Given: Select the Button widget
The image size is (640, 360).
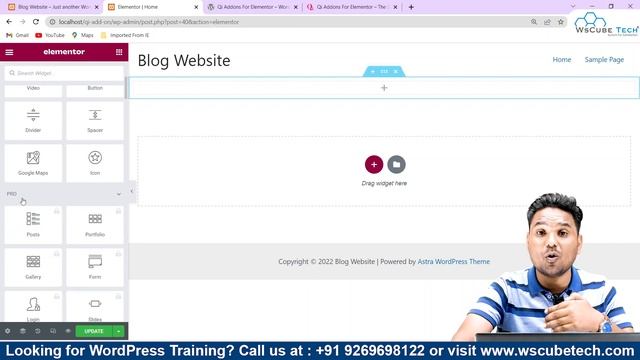Looking at the screenshot, I should [x=95, y=91].
